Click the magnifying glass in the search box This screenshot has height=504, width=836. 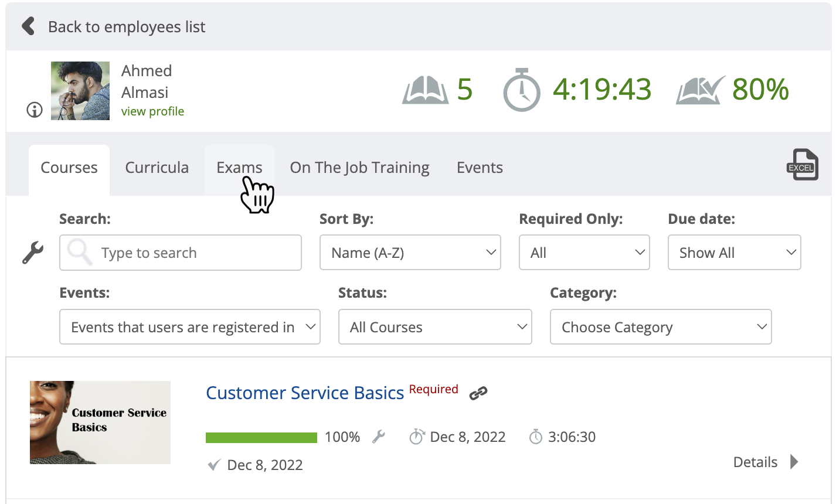coord(79,253)
